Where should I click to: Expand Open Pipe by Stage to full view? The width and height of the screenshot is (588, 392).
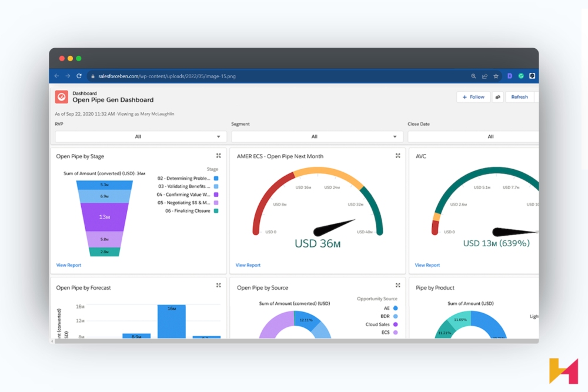coord(219,156)
